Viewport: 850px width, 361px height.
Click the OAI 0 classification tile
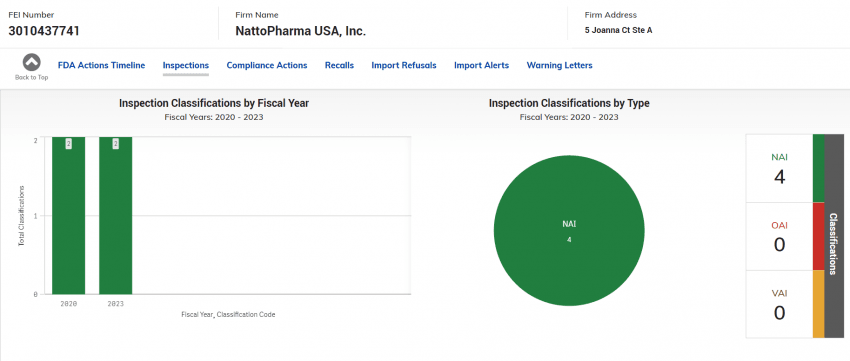click(x=780, y=237)
